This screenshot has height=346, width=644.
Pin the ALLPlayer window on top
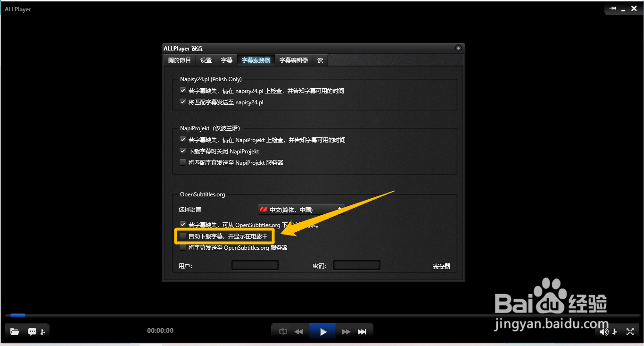pos(612,8)
